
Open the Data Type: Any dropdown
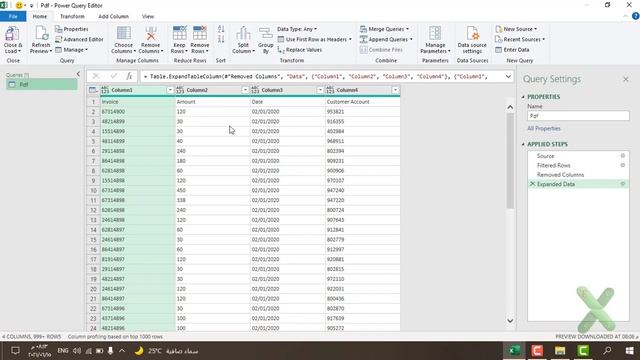(x=297, y=29)
